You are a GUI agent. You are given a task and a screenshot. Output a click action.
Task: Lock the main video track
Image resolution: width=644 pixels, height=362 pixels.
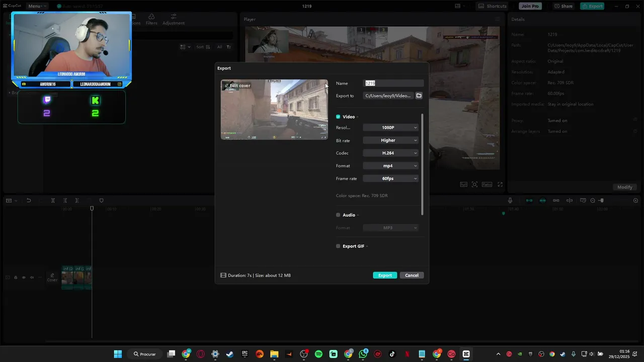(x=16, y=278)
